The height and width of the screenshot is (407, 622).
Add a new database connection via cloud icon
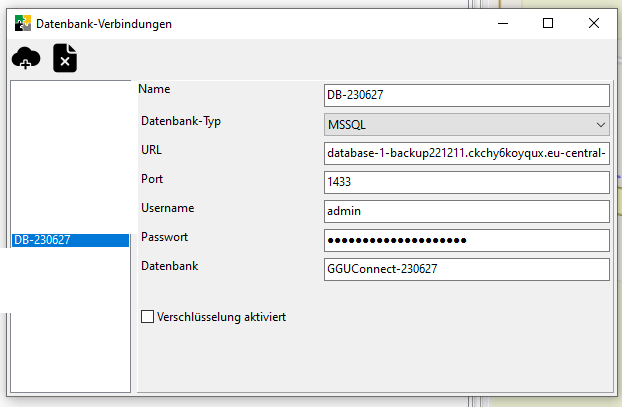click(26, 60)
